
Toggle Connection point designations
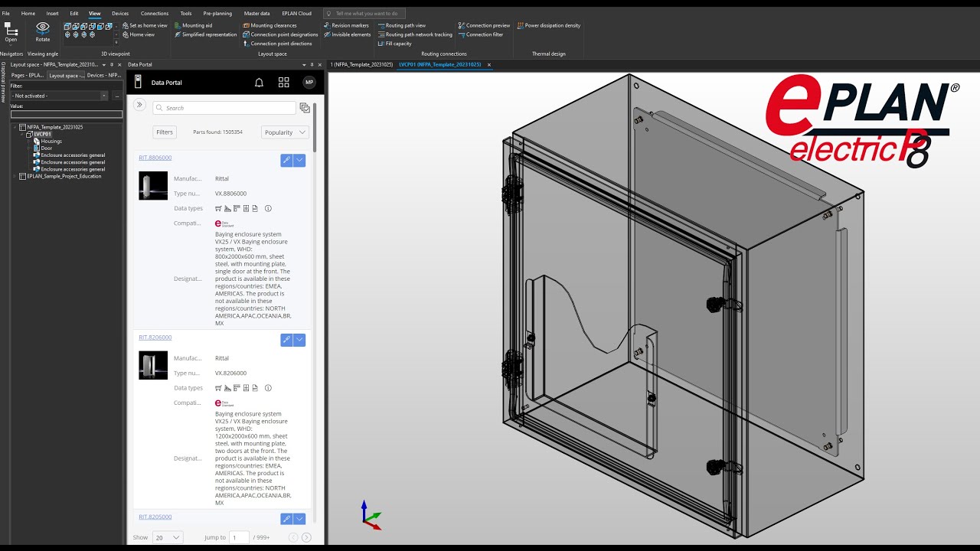[x=280, y=34]
